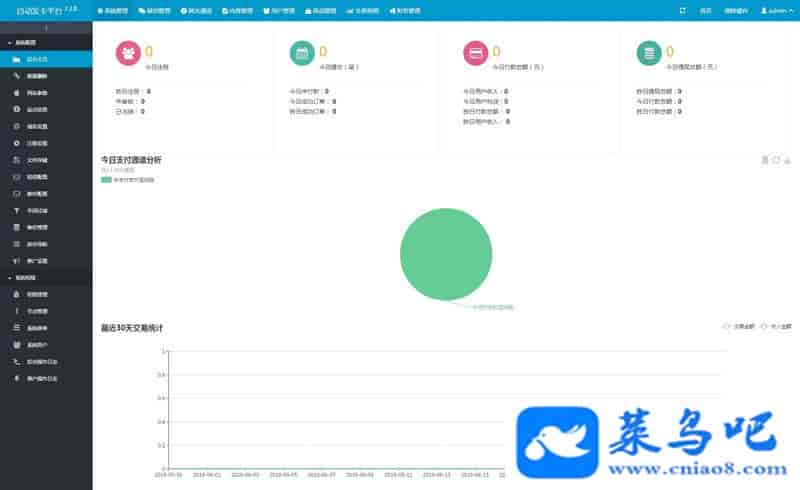Click the 今日支付渠道分析 heading
Screen dimensions: 800x490
(x=131, y=160)
